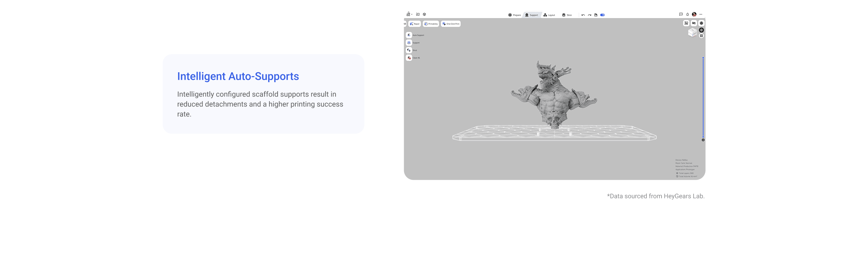Click the One-Click Print button
The height and width of the screenshot is (258, 868).
(x=451, y=24)
